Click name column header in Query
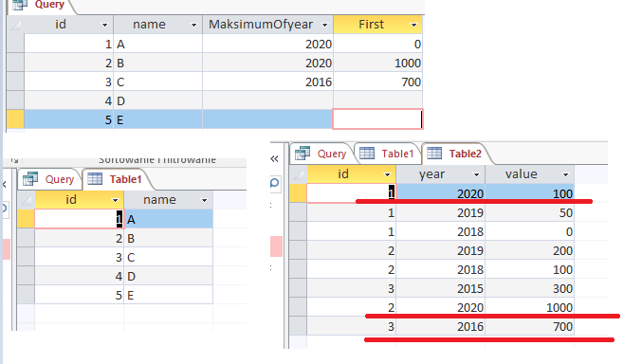 (157, 25)
